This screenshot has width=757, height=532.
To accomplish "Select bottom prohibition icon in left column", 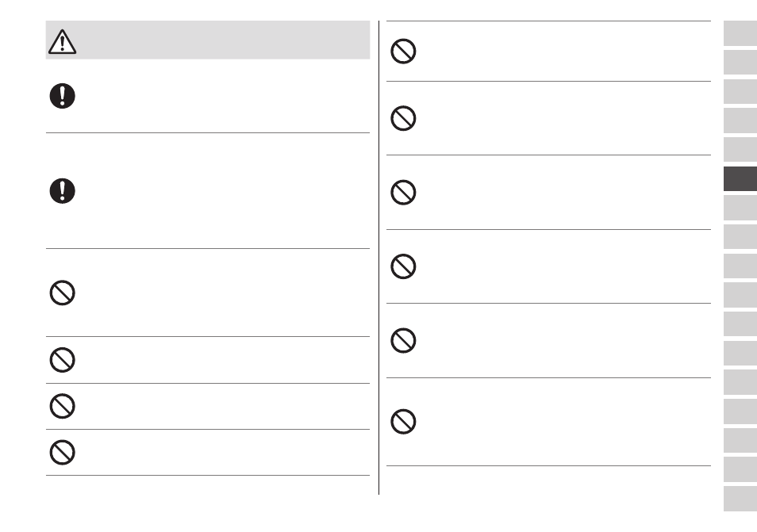I will (62, 453).
